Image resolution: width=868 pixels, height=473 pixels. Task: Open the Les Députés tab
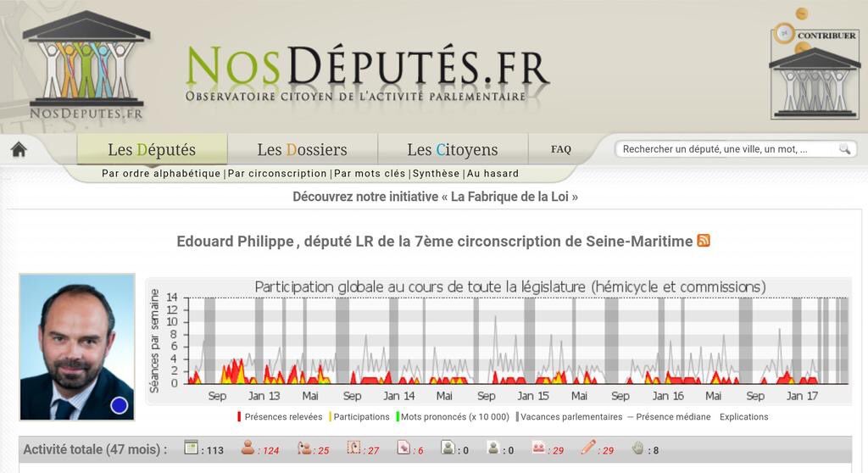point(152,149)
